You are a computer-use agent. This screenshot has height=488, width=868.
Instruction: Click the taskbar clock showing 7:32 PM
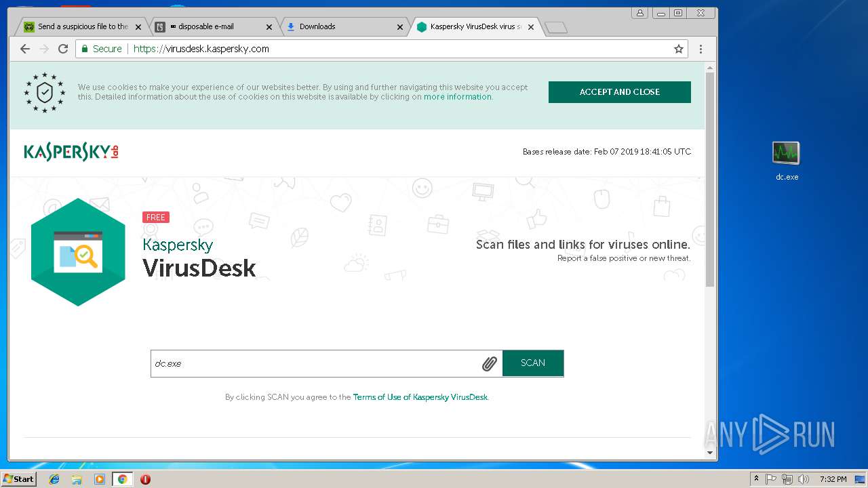point(833,479)
